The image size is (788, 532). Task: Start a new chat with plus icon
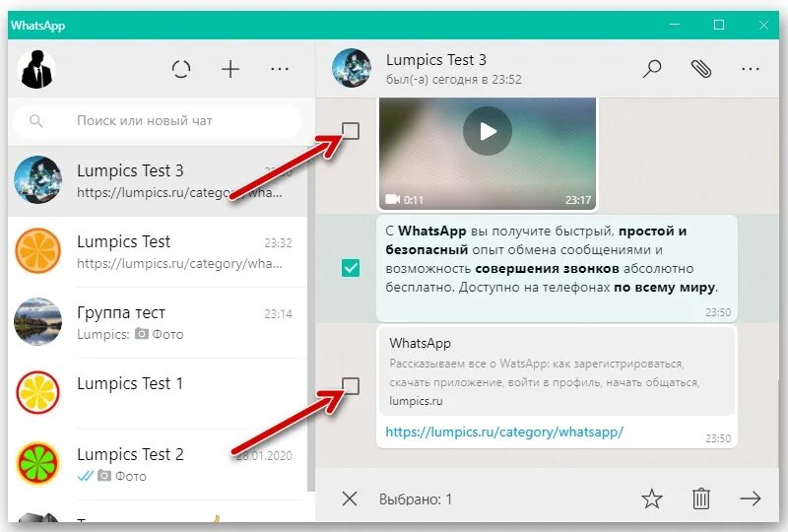[230, 69]
